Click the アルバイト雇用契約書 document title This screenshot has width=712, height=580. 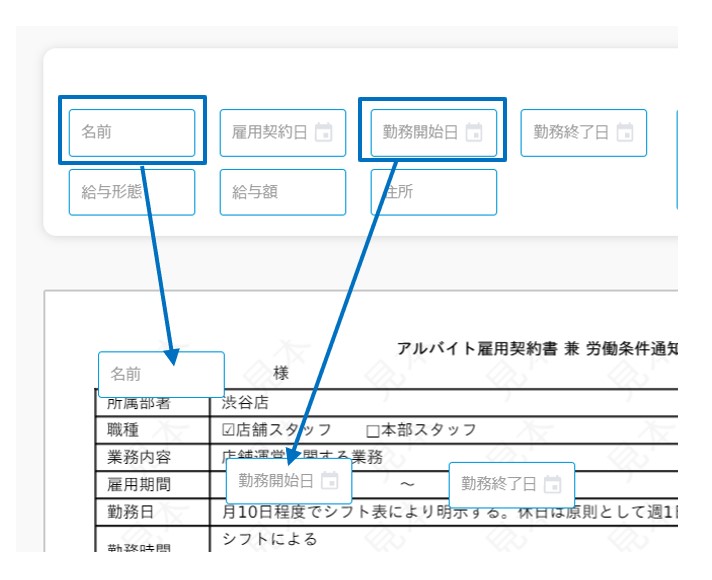[477, 349]
